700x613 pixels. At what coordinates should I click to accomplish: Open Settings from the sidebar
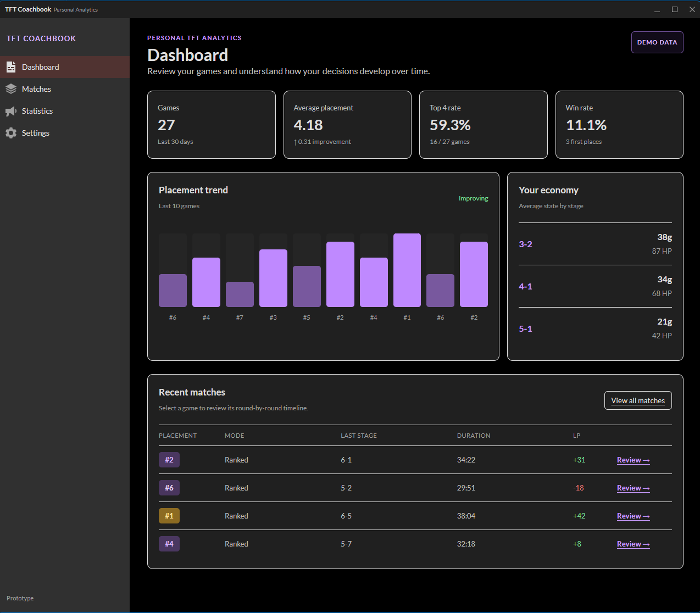[x=65, y=133]
